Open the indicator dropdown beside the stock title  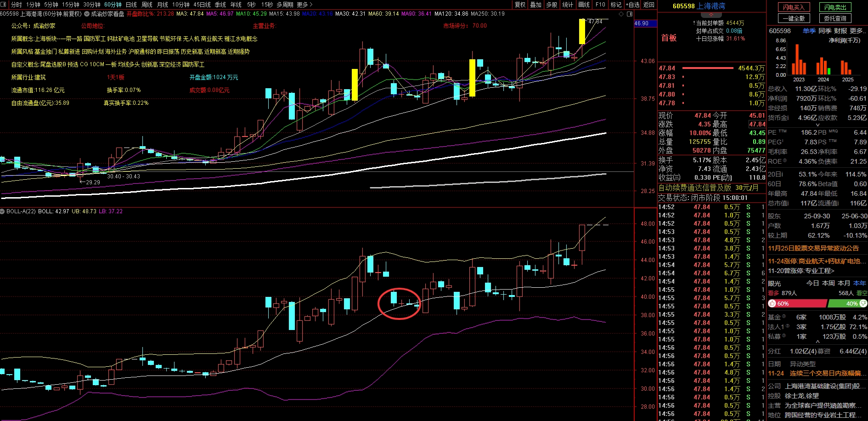(87, 14)
